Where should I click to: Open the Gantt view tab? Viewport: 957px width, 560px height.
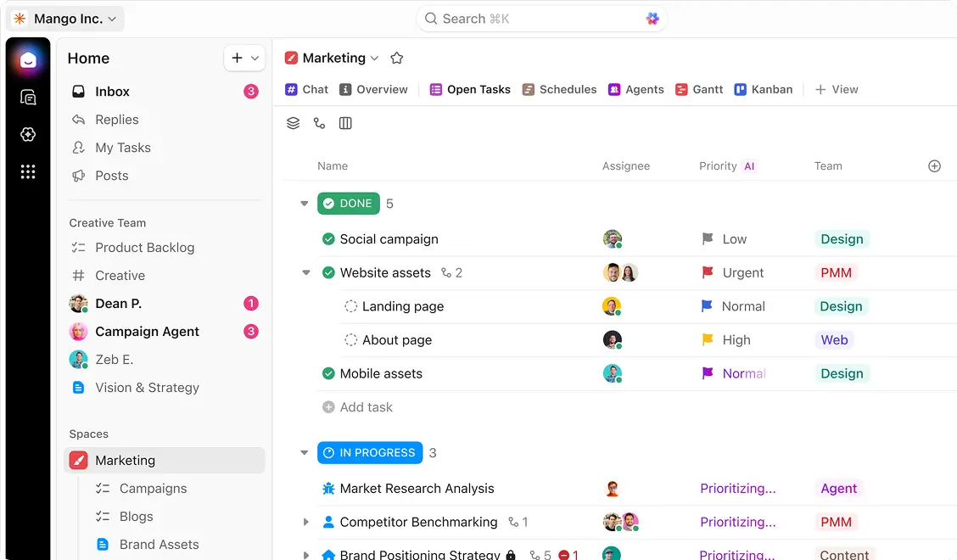tap(699, 89)
